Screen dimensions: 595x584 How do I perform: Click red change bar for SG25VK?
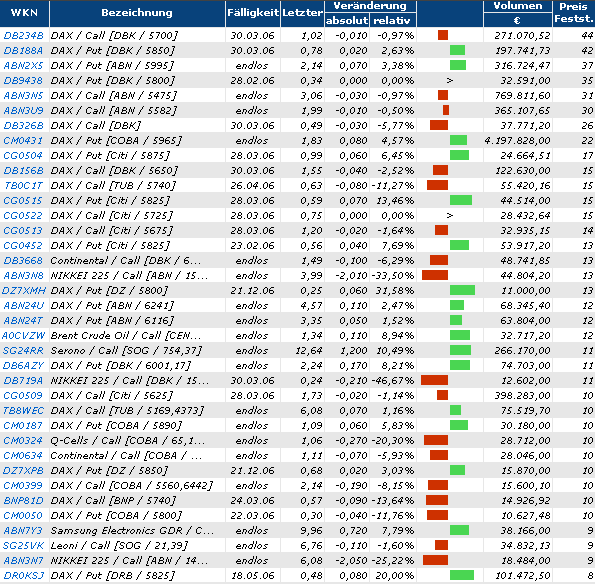pyautogui.click(x=441, y=545)
